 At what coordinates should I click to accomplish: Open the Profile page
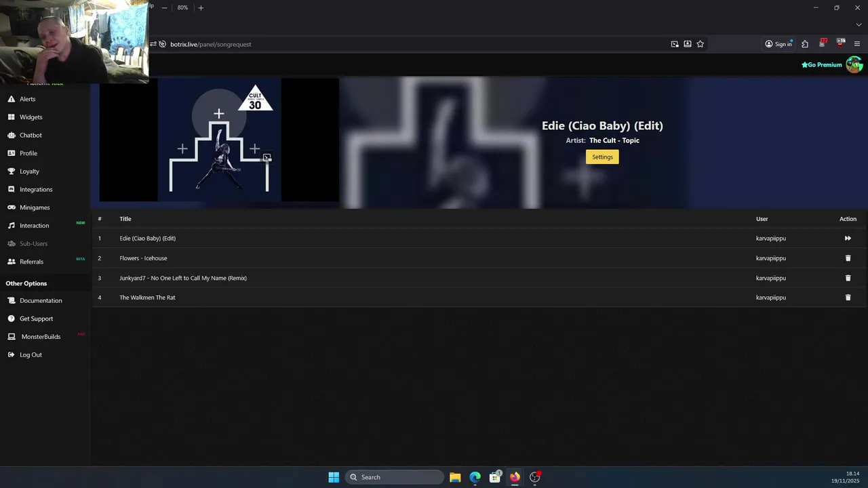pyautogui.click(x=28, y=153)
